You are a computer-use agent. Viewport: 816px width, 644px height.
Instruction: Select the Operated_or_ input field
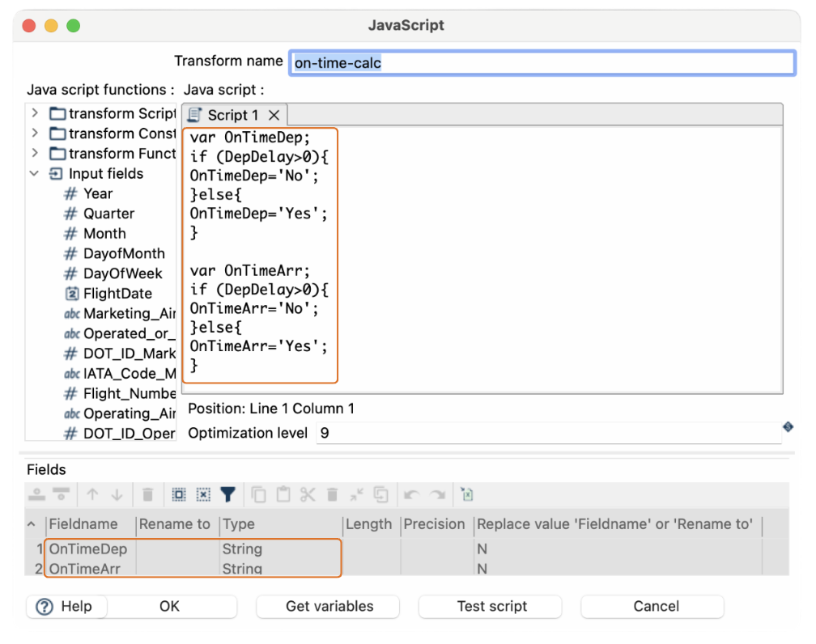(129, 333)
